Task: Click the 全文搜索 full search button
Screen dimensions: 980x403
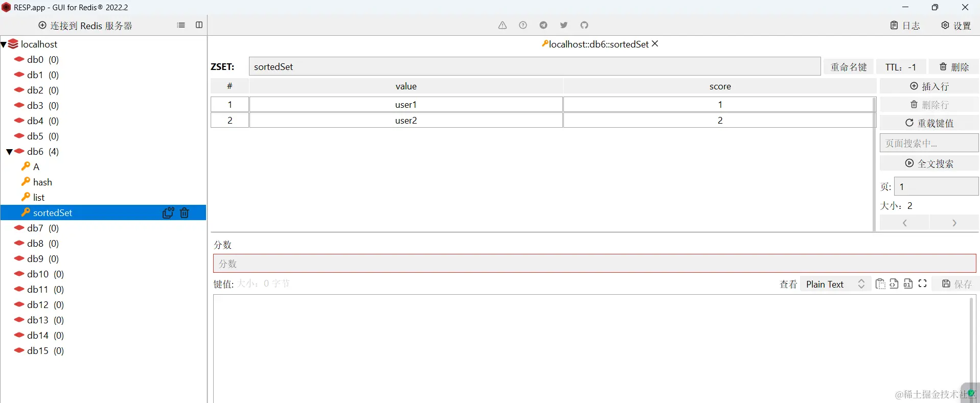Action: [x=929, y=163]
